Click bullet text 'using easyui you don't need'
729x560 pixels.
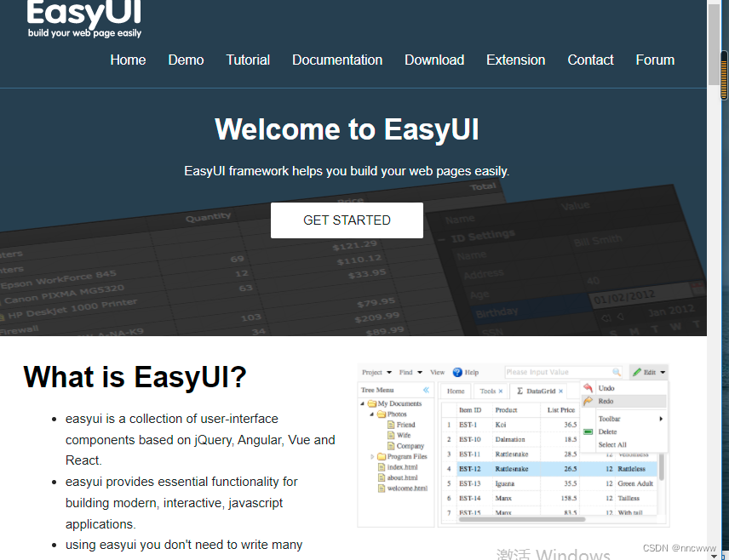pyautogui.click(x=184, y=545)
